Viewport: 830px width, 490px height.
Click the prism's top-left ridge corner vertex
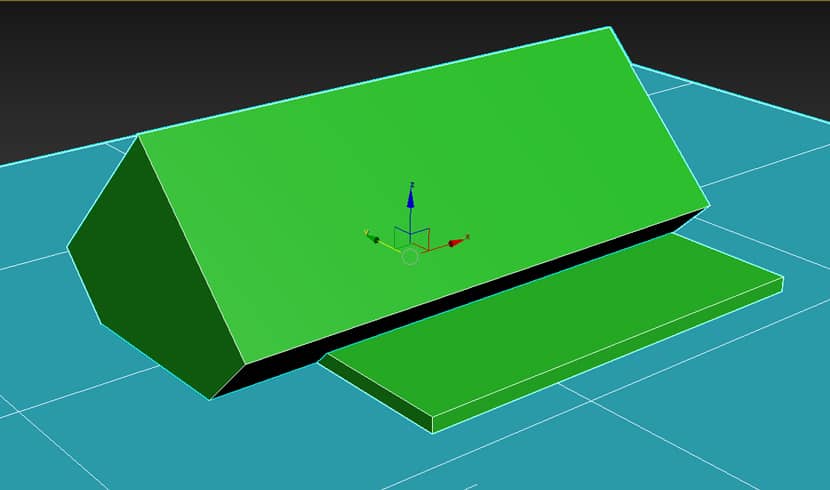[138, 135]
